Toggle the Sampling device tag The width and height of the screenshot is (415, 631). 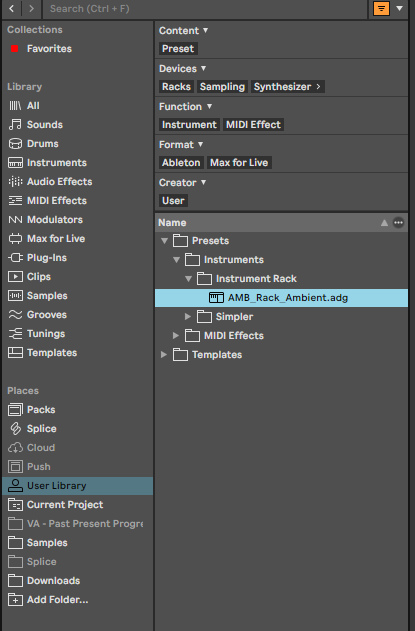pos(222,87)
